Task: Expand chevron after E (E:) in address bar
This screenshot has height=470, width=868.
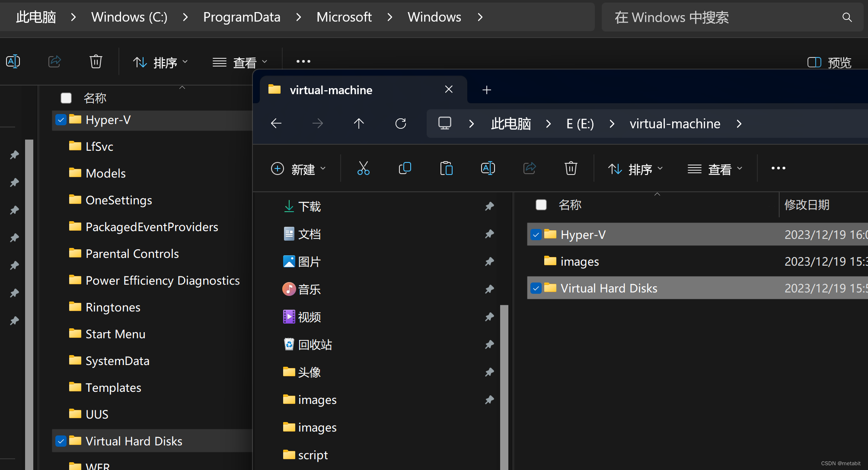Action: (x=612, y=124)
